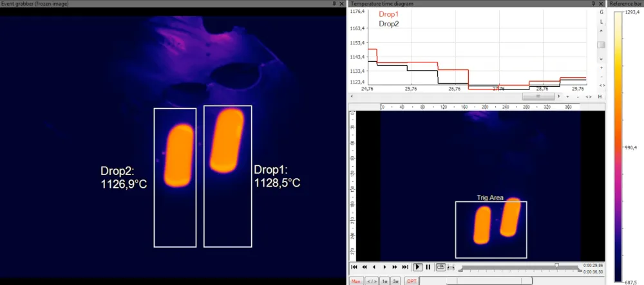Screen dimensions: 644x285
Task: Toggle the Man. scaling mode button
Action: tap(355, 281)
